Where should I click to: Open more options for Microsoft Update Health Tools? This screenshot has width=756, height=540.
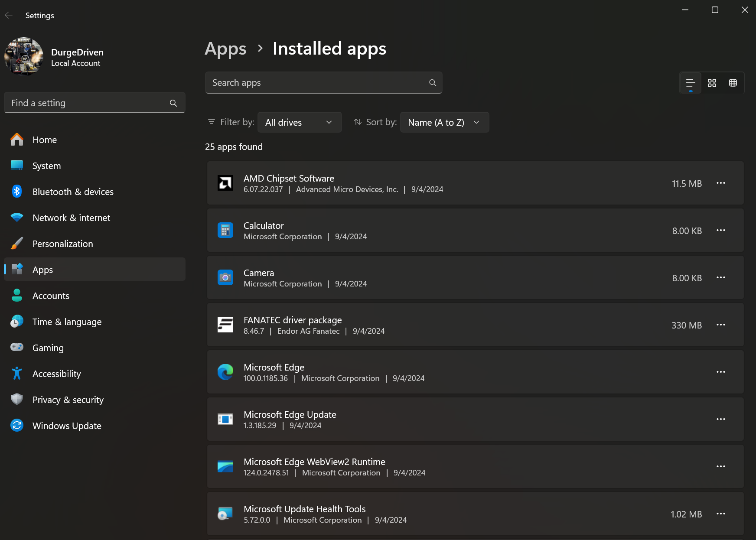point(721,514)
